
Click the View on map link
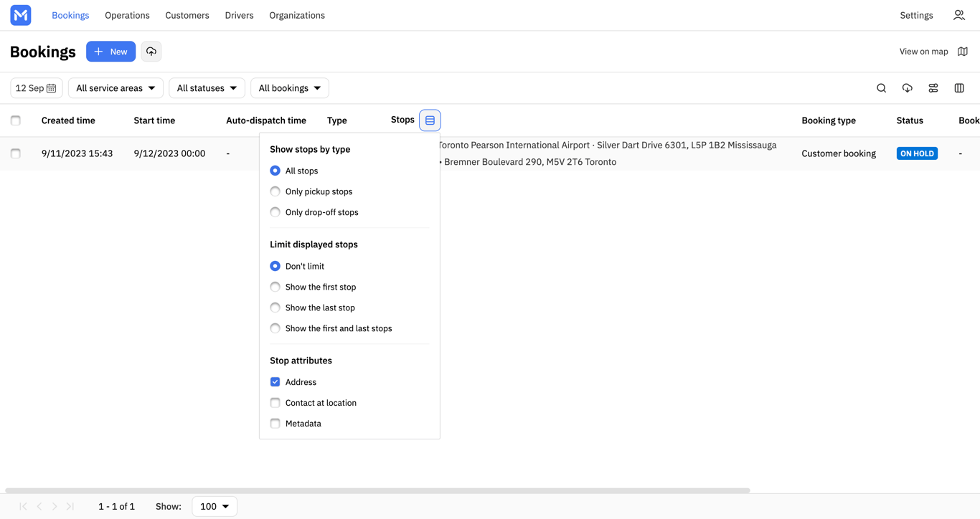point(923,52)
